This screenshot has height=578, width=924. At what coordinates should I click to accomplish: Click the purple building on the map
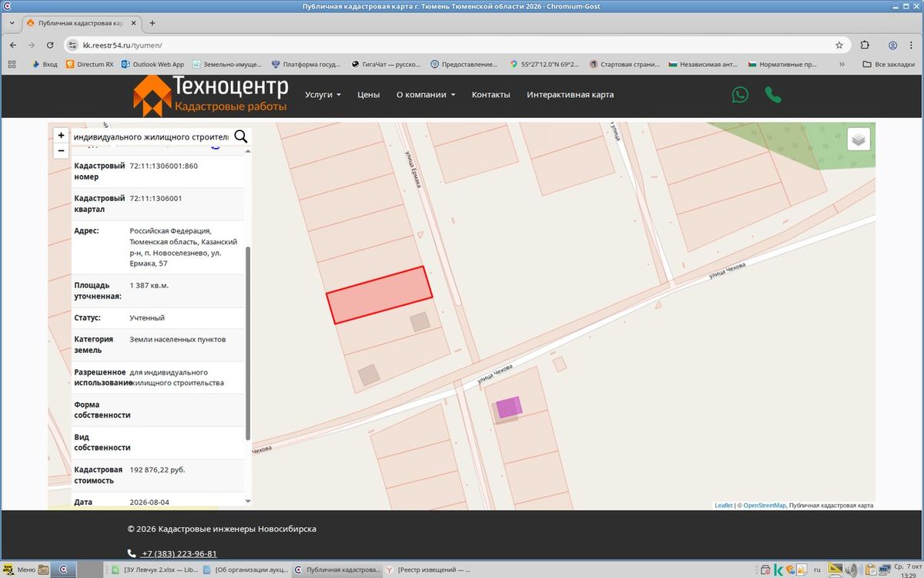click(508, 407)
